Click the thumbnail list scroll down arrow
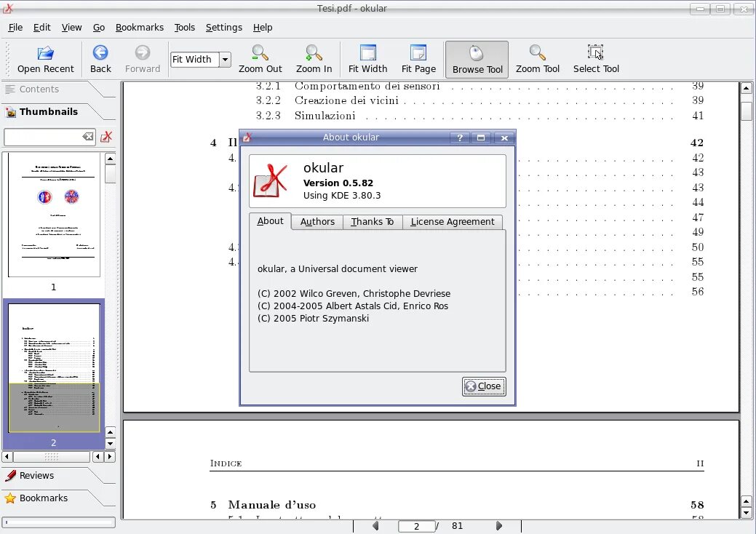Image resolution: width=756 pixels, height=534 pixels. (x=110, y=443)
